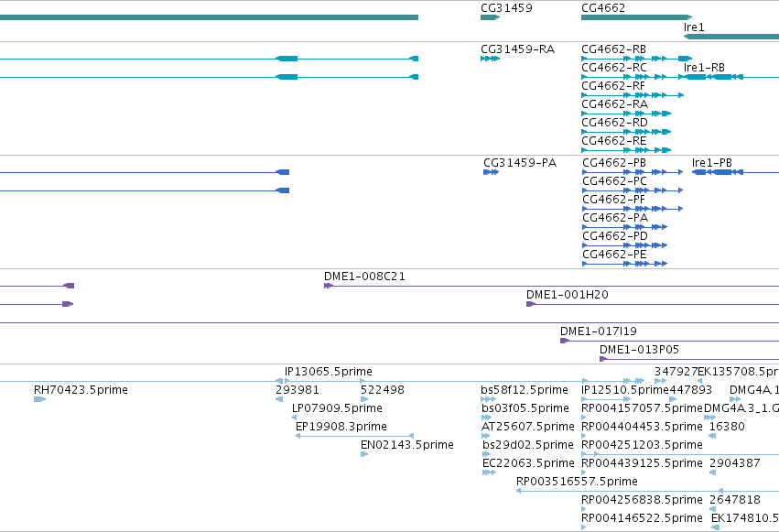
Task: Select protein CG4662-PA
Action: pyautogui.click(x=615, y=218)
